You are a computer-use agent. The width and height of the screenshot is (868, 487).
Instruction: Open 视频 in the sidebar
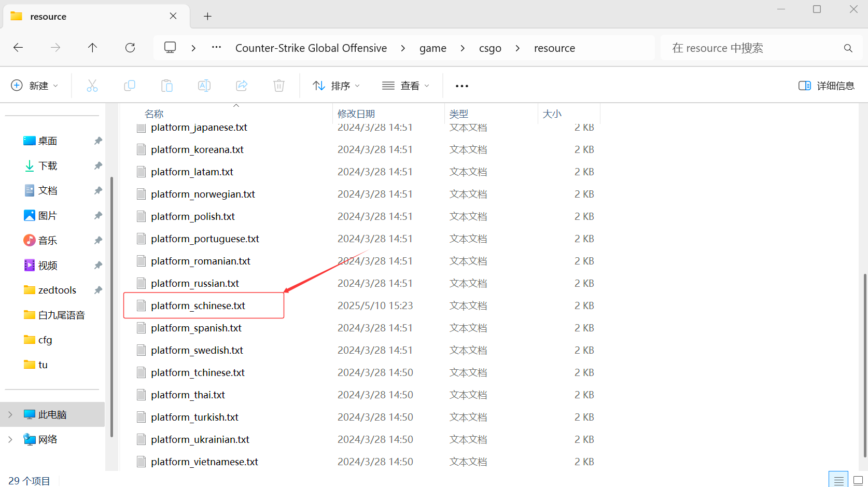click(x=48, y=266)
